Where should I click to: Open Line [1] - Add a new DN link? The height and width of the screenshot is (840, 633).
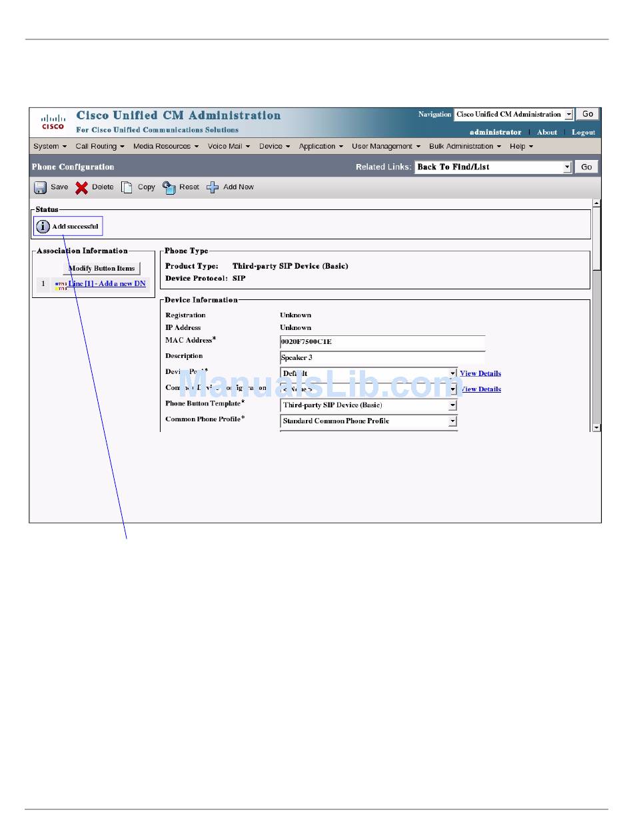107,284
